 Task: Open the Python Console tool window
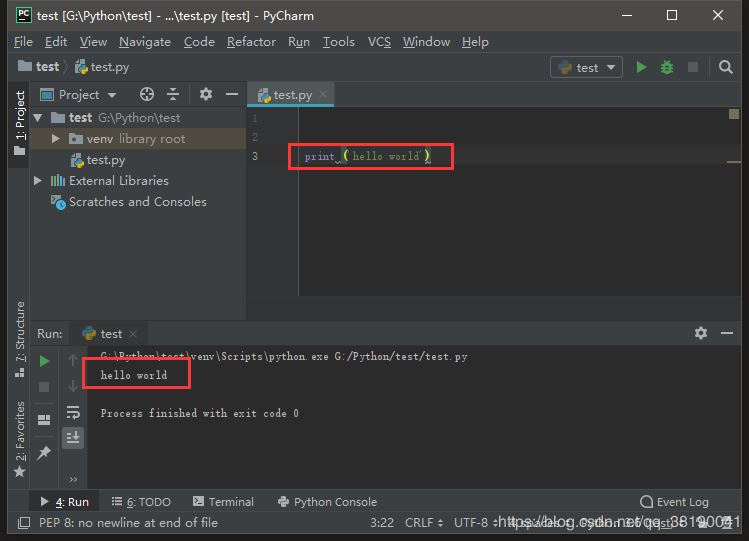328,502
